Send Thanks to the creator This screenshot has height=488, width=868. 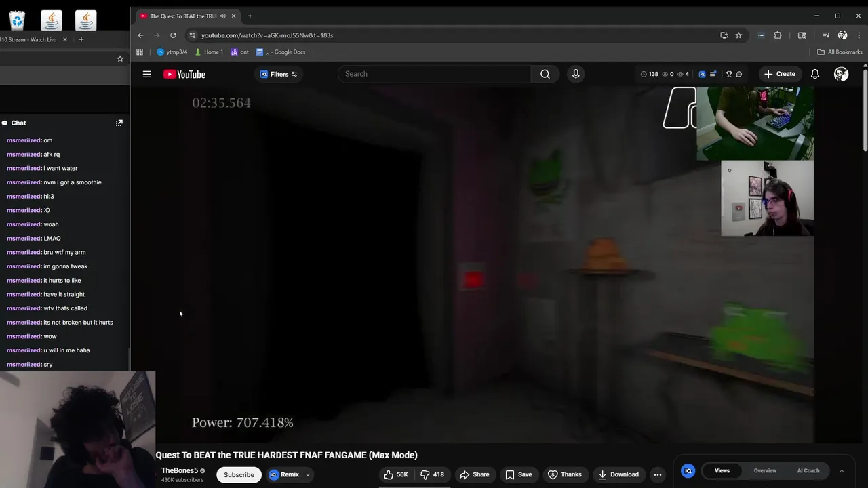coord(564,474)
